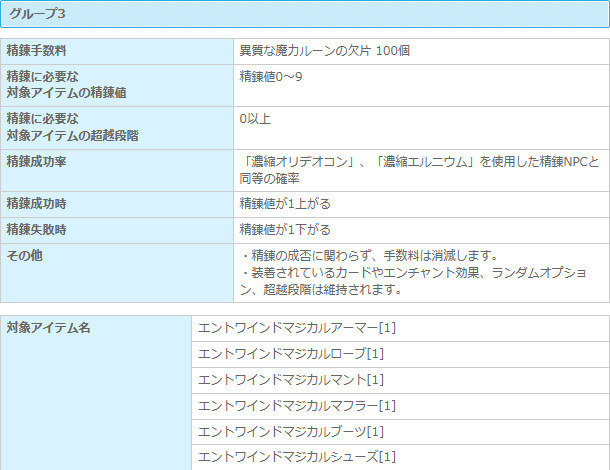Click the 精錬値が1上がる text
The height and width of the screenshot is (470, 610).
point(284,203)
